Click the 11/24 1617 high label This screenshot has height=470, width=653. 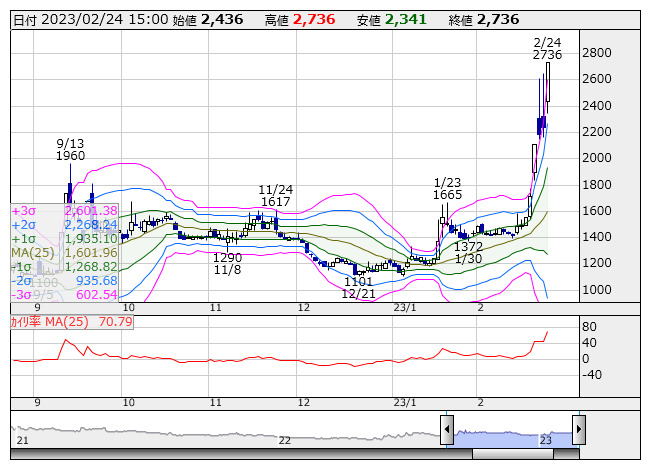276,196
